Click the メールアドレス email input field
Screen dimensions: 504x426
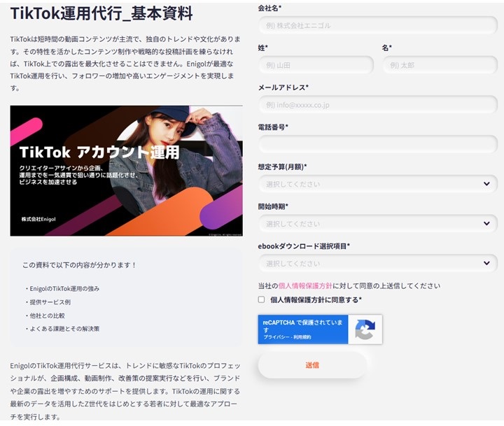point(378,105)
